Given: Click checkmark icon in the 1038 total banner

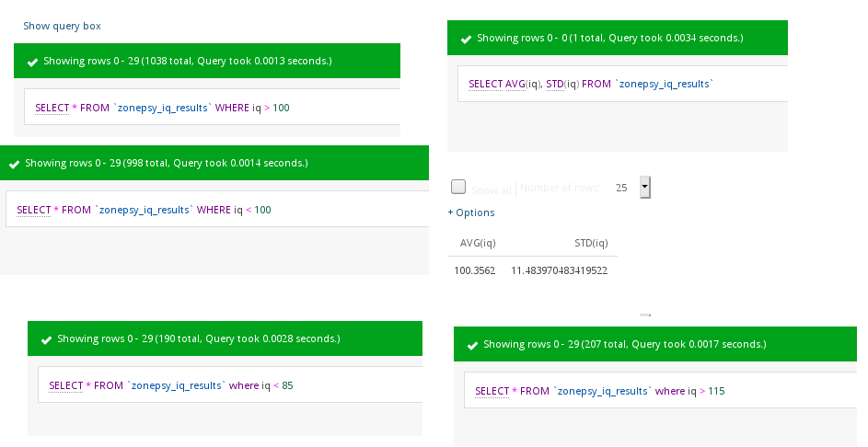Looking at the screenshot, I should [x=32, y=62].
